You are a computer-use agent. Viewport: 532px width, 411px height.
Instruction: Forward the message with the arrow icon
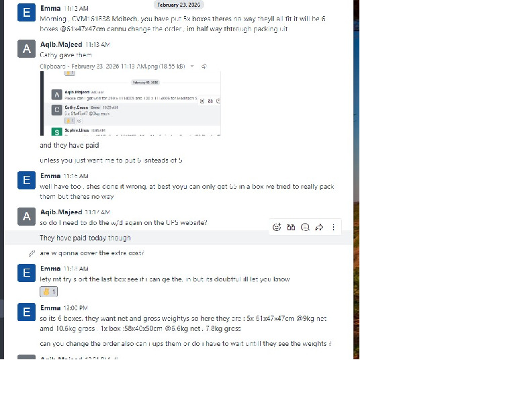tap(319, 227)
